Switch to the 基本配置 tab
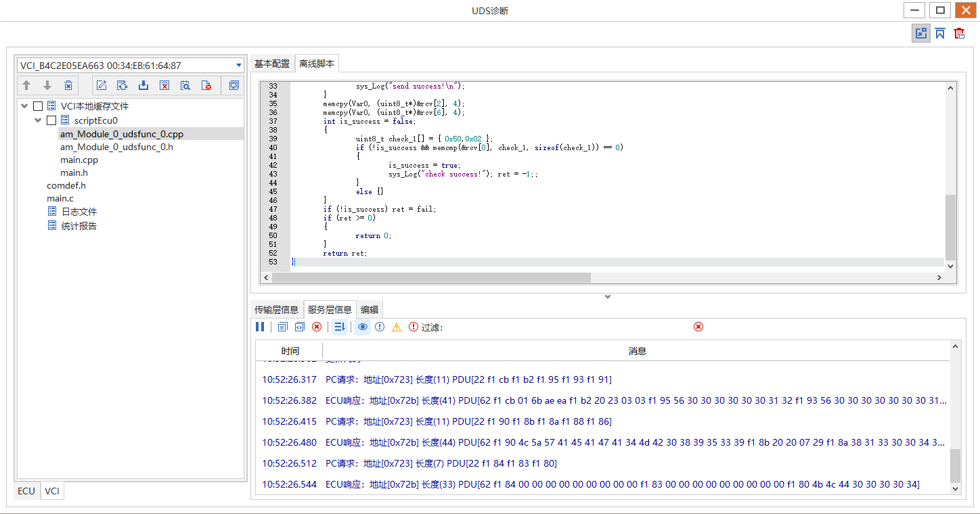 271,64
